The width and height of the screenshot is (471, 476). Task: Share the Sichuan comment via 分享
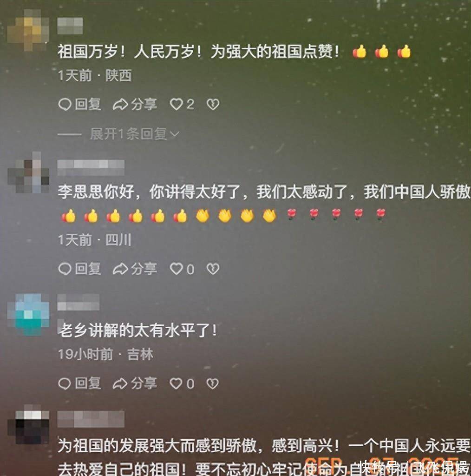pyautogui.click(x=135, y=269)
